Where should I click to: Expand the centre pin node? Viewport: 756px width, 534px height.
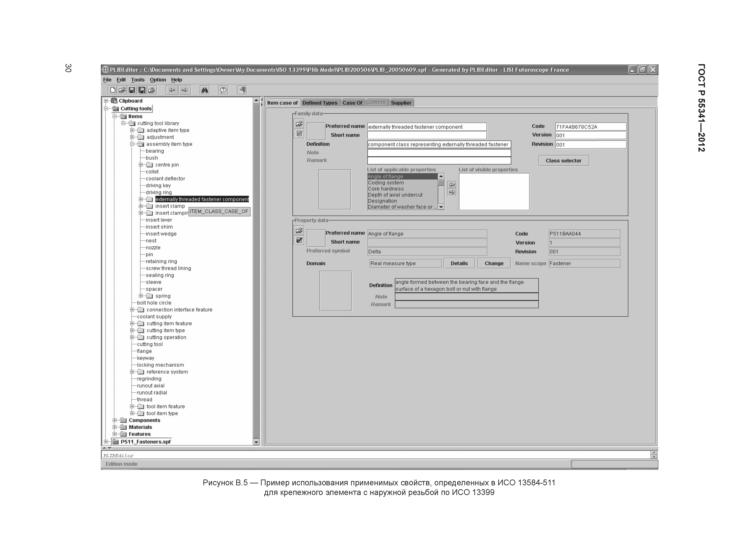[x=141, y=165]
